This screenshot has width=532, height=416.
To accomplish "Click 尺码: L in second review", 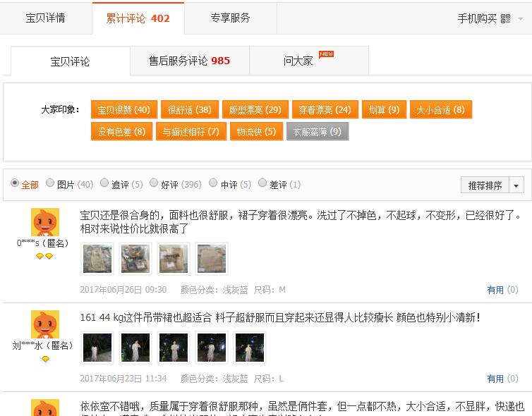I will click(x=269, y=379).
